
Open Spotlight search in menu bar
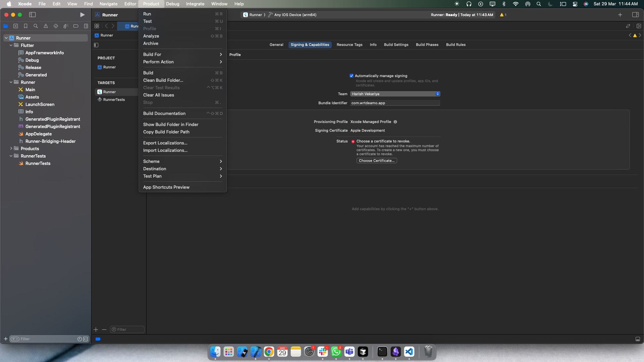click(539, 4)
